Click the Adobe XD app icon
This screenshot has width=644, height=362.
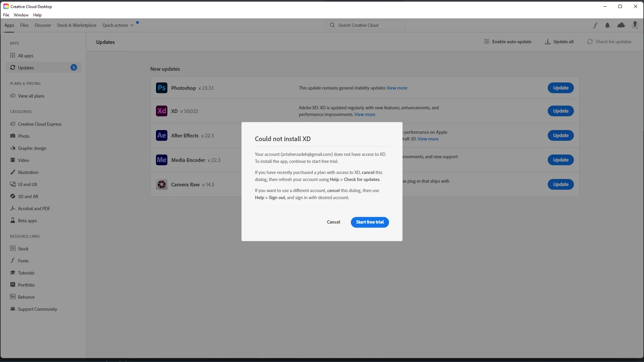pos(161,111)
